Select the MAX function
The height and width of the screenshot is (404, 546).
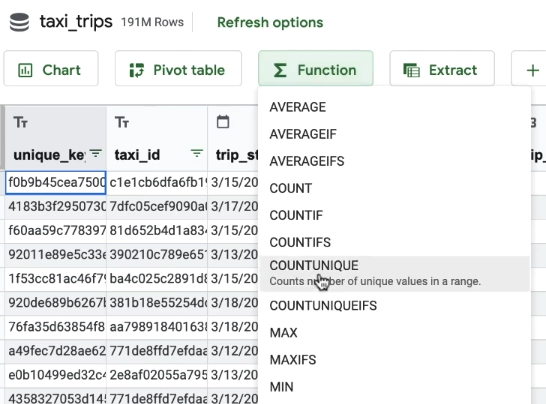[x=395, y=333]
